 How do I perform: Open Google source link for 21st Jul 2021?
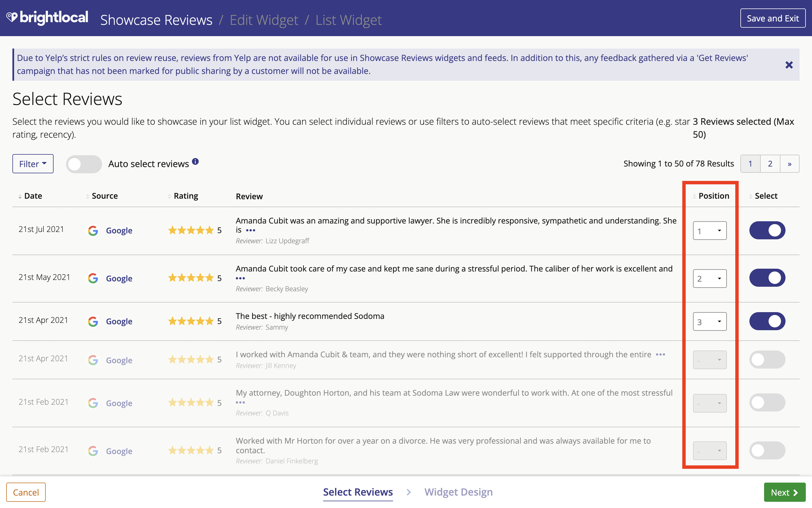pos(119,231)
